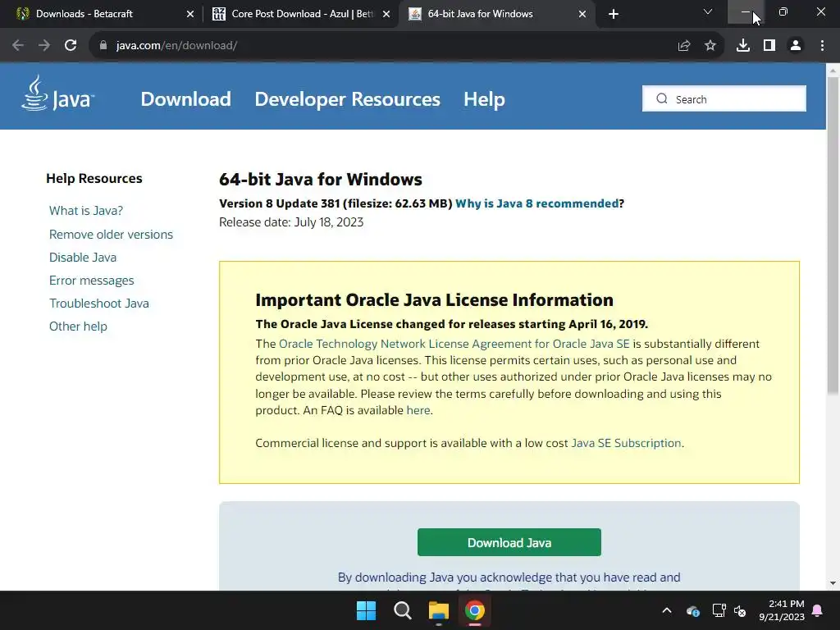The image size is (840, 630).
Task: Open network display tray icon
Action: 719,610
